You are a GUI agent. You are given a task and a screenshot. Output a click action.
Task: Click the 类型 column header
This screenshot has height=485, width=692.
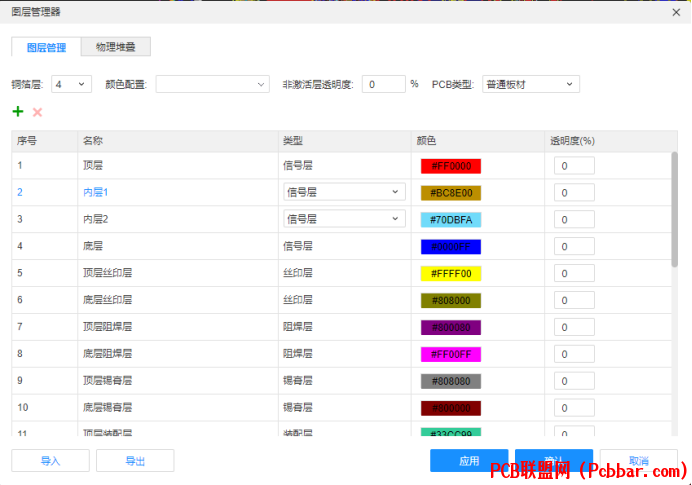click(345, 141)
